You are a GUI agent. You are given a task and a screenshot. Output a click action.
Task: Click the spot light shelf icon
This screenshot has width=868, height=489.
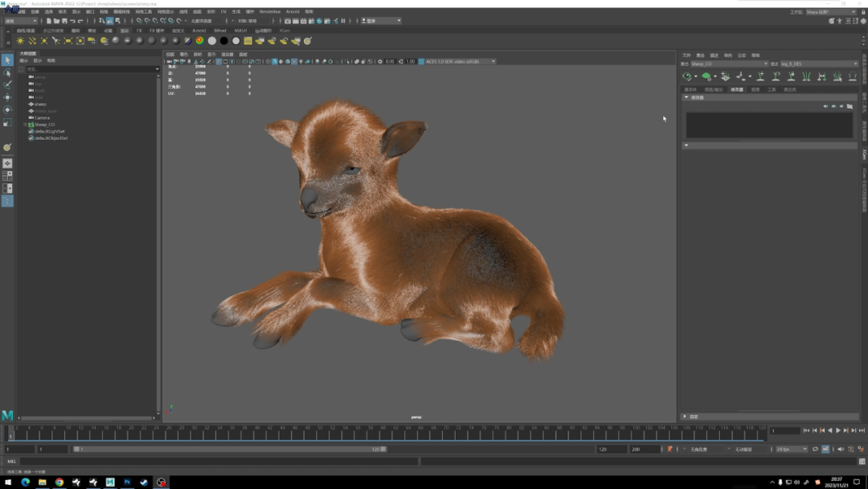click(x=56, y=41)
